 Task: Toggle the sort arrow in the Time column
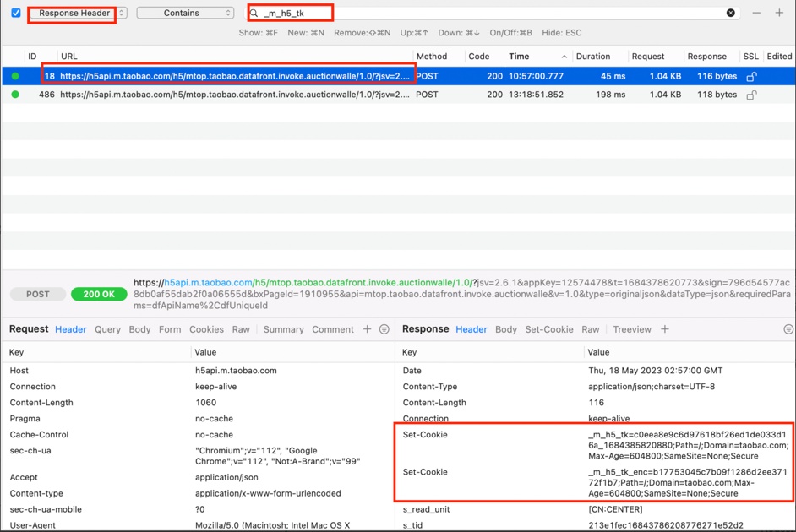(564, 57)
